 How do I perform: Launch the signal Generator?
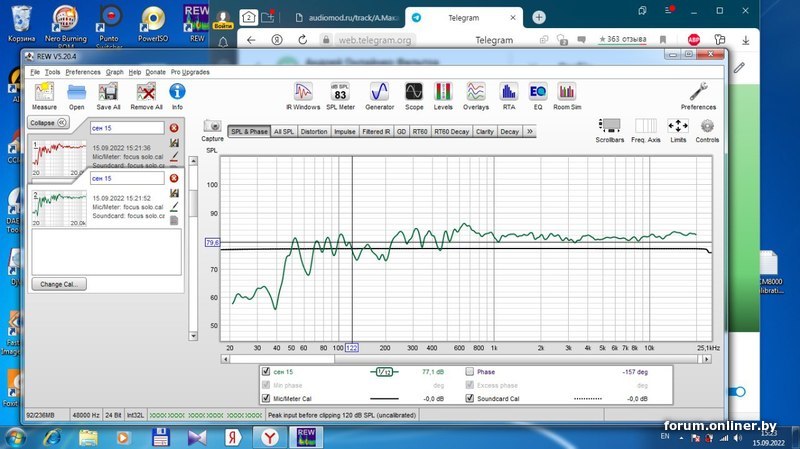[379, 94]
